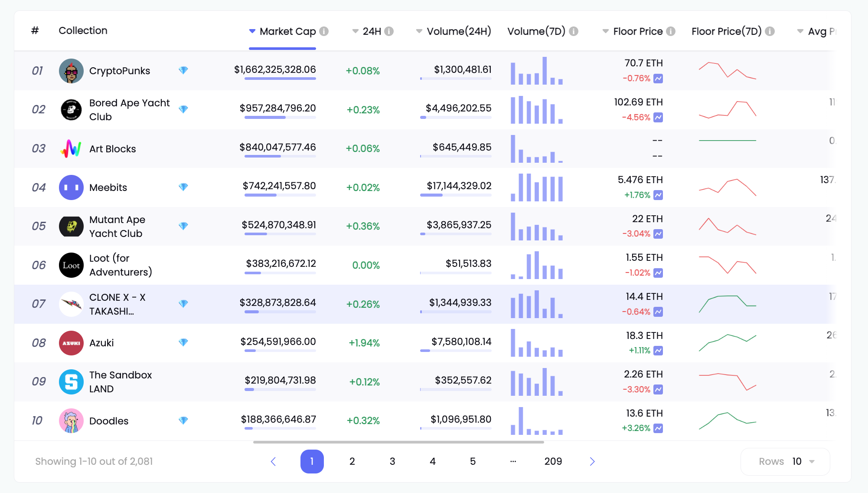Open Loot floor price chart icon
The image size is (868, 493).
coord(658,273)
